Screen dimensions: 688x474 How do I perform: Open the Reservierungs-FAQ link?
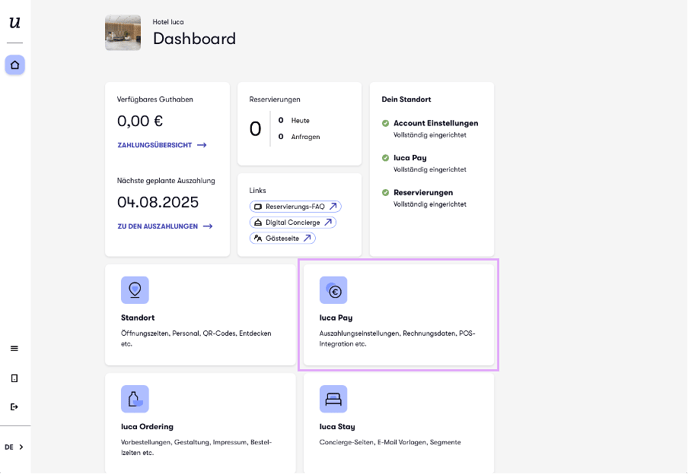(295, 206)
